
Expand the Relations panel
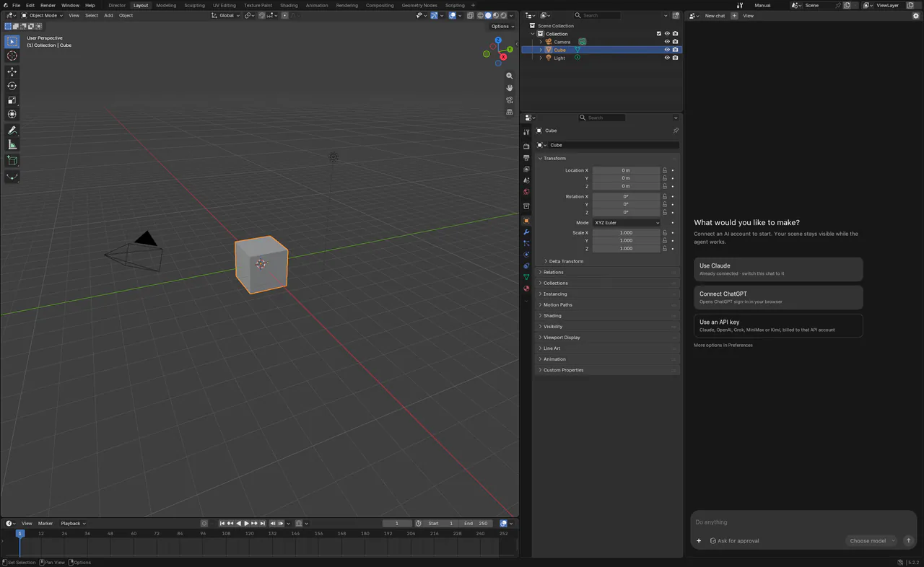(x=608, y=272)
